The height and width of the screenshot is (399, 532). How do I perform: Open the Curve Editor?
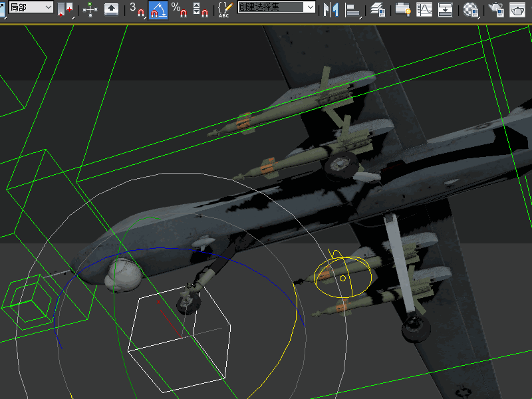pyautogui.click(x=426, y=9)
